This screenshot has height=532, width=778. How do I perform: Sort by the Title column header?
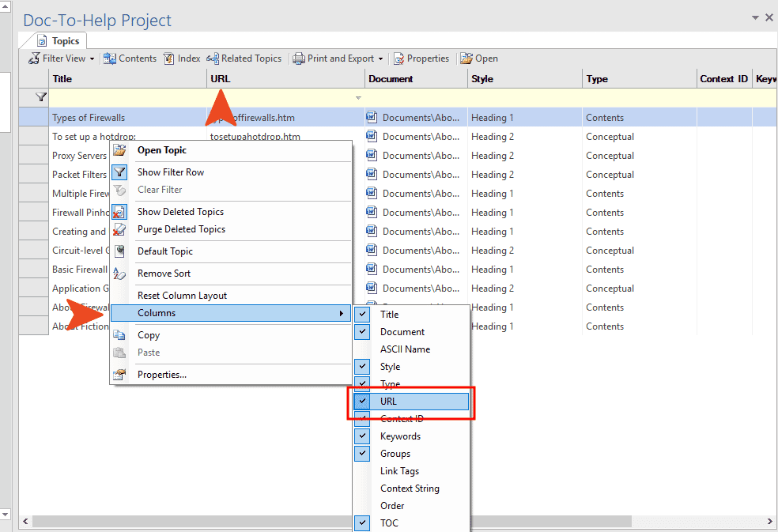127,79
